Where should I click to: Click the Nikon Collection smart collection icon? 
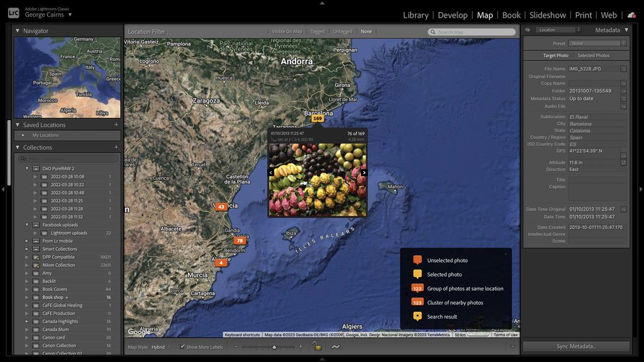36,265
